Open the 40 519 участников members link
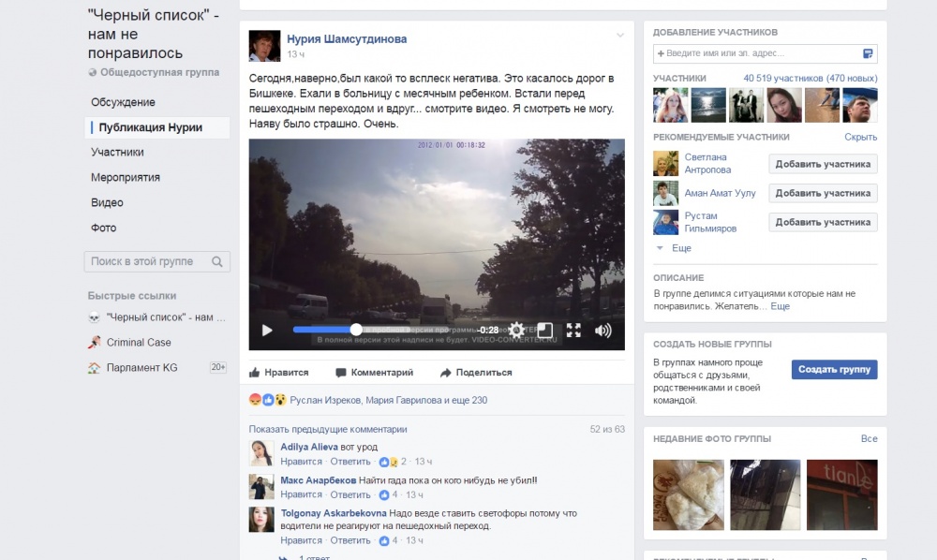 [x=811, y=79]
